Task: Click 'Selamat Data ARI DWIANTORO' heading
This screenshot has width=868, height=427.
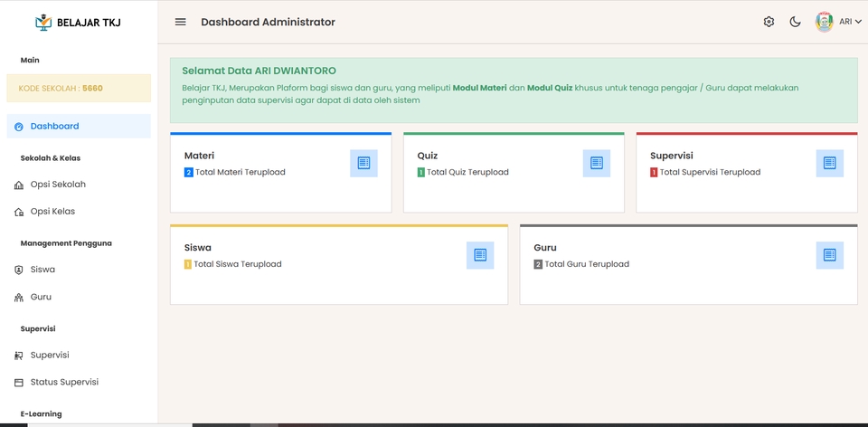Action: [259, 71]
